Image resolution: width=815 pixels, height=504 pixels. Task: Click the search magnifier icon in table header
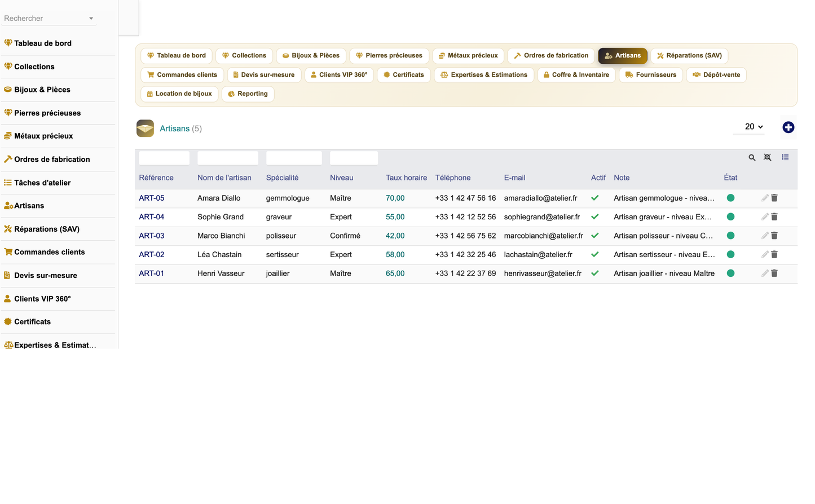[x=752, y=158]
